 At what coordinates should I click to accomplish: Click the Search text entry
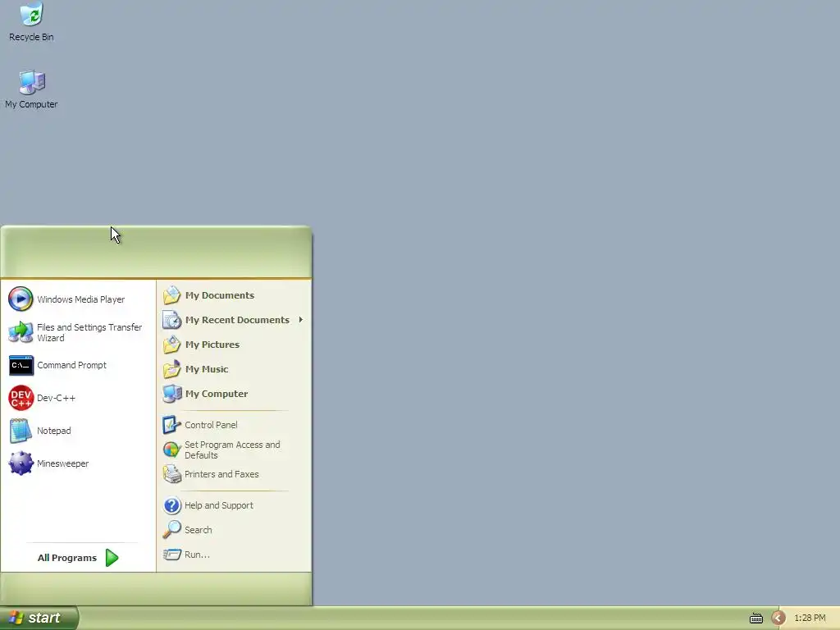pos(199,530)
